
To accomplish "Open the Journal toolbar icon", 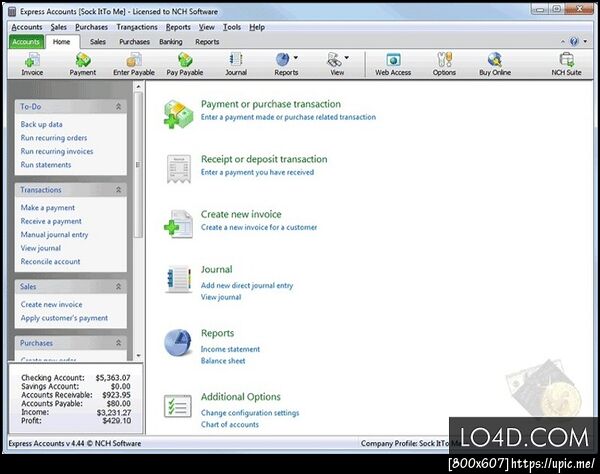I will pyautogui.click(x=236, y=60).
